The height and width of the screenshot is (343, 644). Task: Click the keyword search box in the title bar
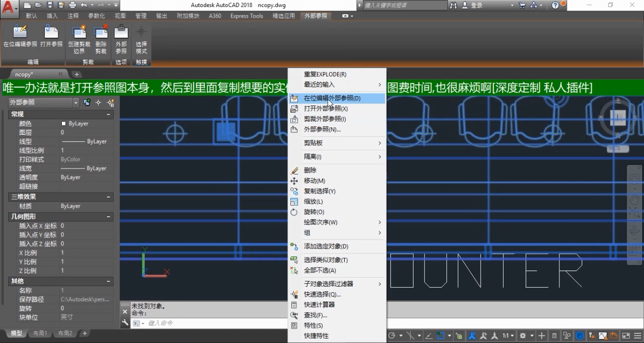coord(405,5)
